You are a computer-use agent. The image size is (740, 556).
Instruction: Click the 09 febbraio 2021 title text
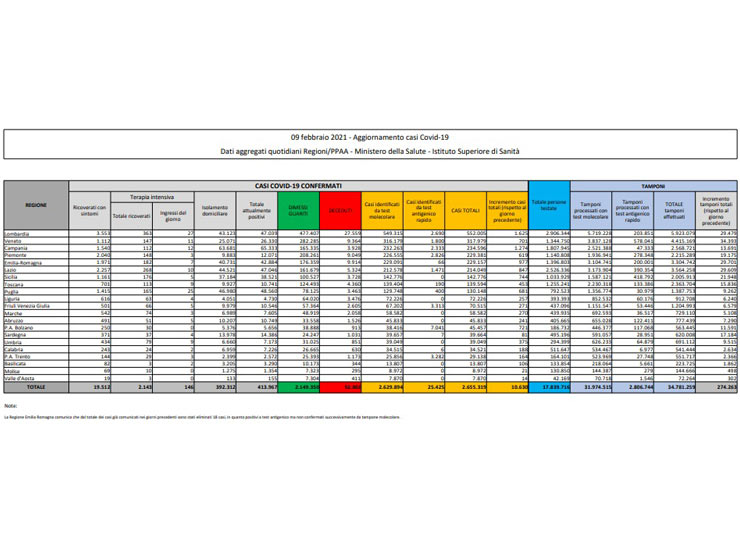click(x=369, y=136)
